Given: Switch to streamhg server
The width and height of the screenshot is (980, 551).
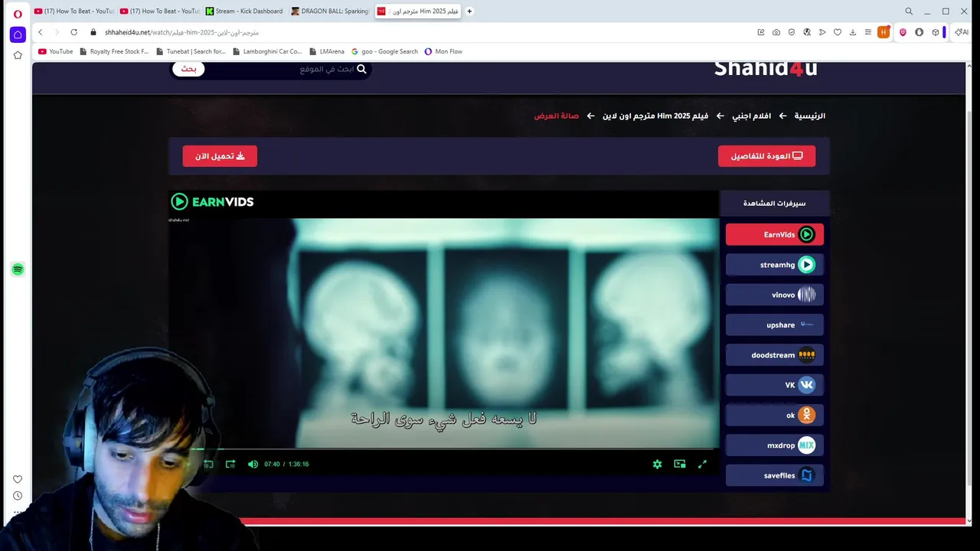Looking at the screenshot, I should pos(775,265).
